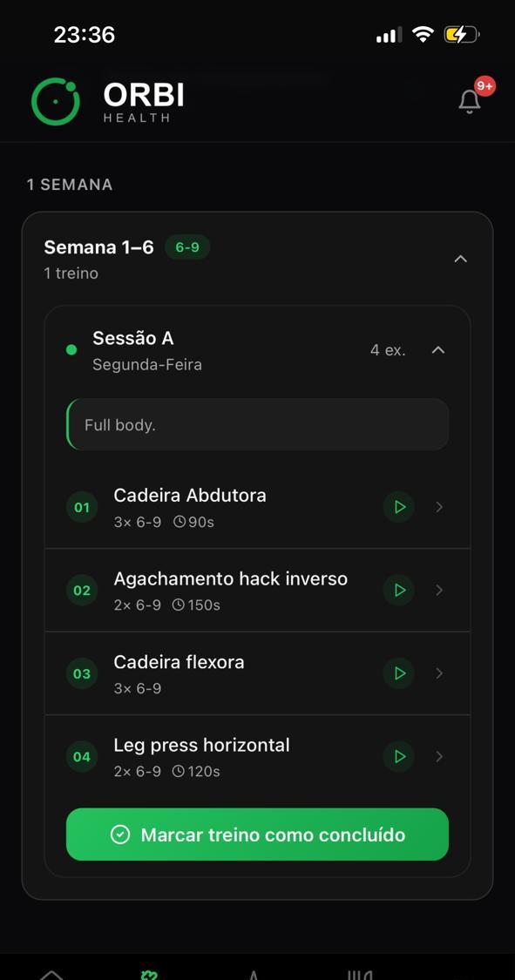Image resolution: width=515 pixels, height=980 pixels.
Task: Open the notifications bell
Action: pyautogui.click(x=470, y=101)
